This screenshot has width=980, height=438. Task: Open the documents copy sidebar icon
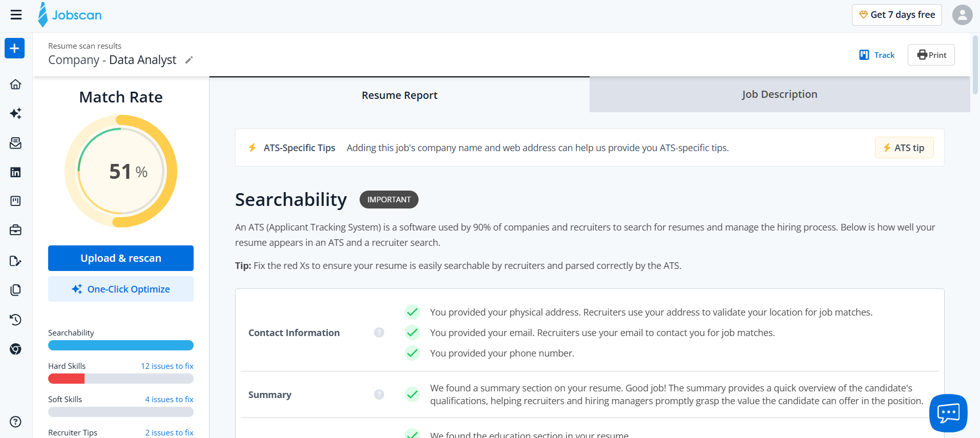(x=15, y=290)
